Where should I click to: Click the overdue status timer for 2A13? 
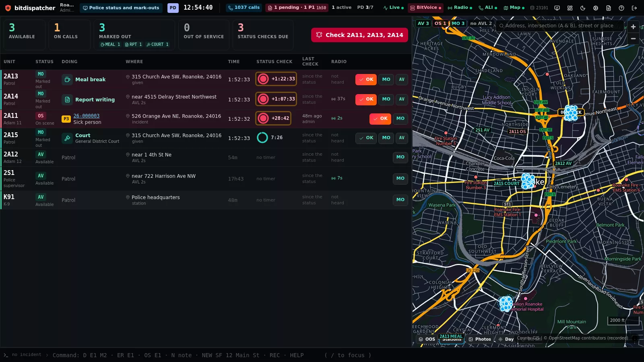(276, 79)
